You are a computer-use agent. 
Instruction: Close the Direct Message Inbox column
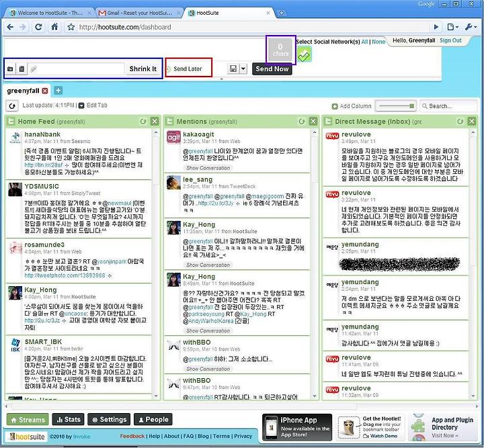coord(472,122)
